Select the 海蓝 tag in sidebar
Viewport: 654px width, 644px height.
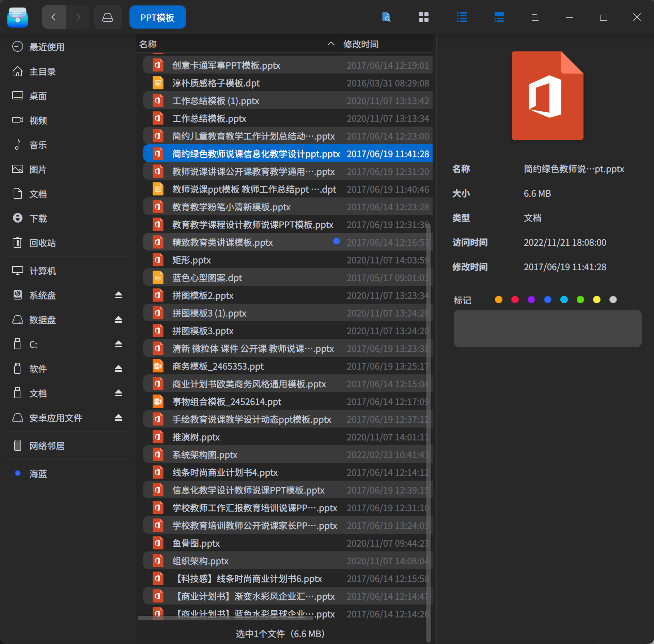click(38, 473)
